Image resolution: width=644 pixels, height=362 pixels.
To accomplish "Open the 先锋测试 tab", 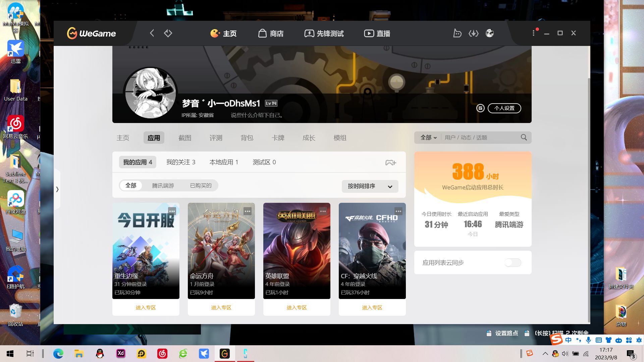I will tap(324, 33).
